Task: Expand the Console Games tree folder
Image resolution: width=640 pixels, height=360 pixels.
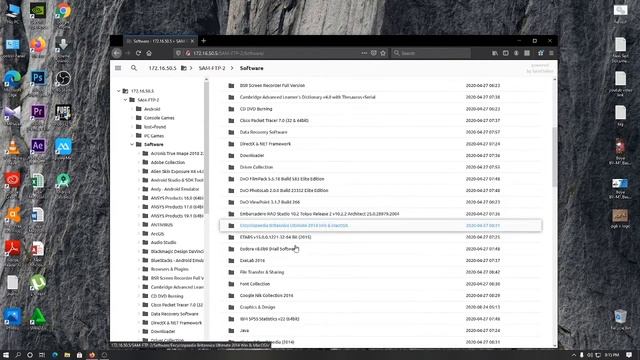Action: (x=132, y=118)
